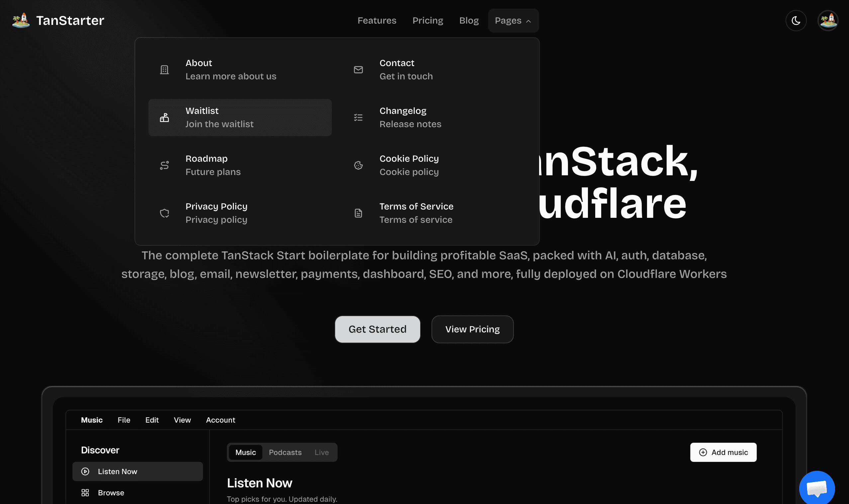Click the Roadmap route icon

pos(164,165)
